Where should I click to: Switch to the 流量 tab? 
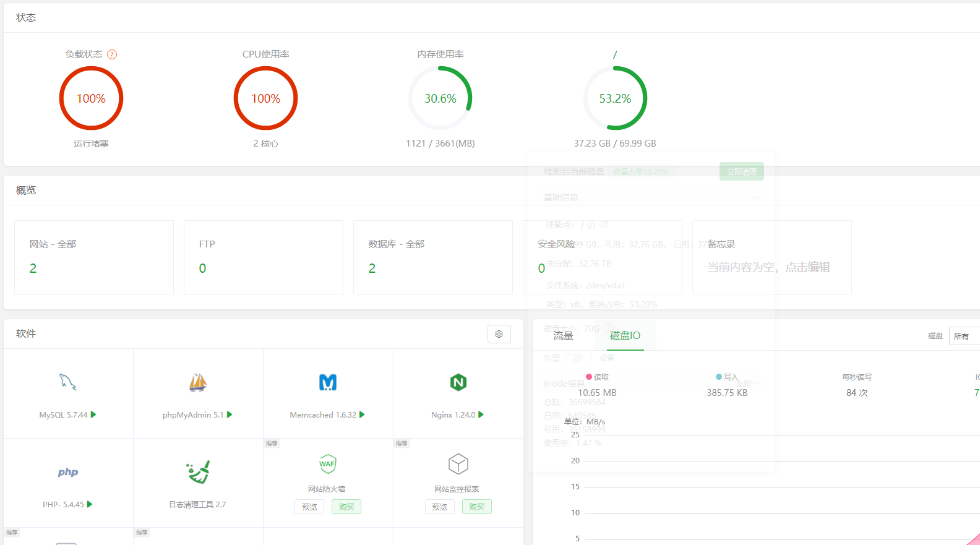564,335
